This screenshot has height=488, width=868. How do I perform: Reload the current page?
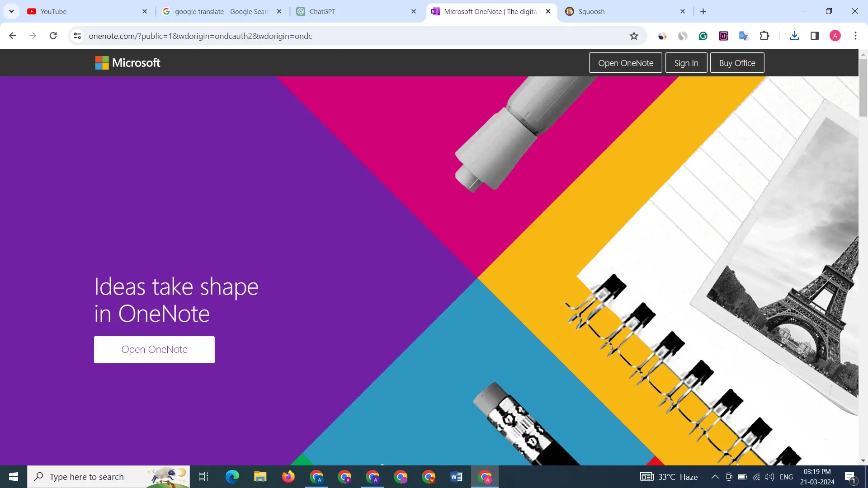(53, 36)
